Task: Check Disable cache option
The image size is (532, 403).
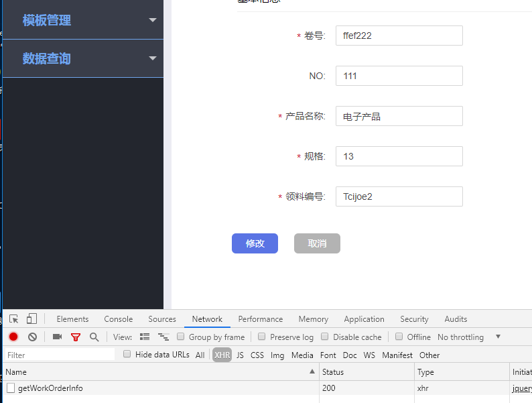Action: click(x=325, y=337)
